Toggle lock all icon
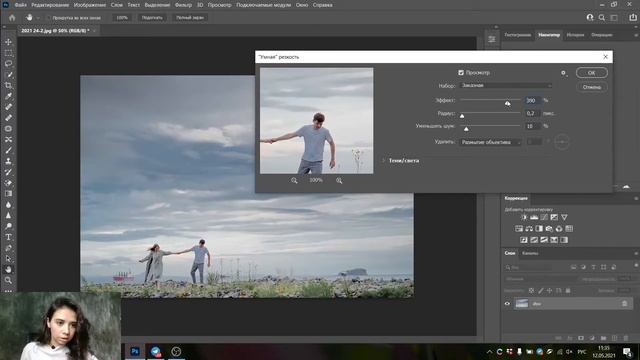Viewport: 640px width, 360px height. (568, 291)
